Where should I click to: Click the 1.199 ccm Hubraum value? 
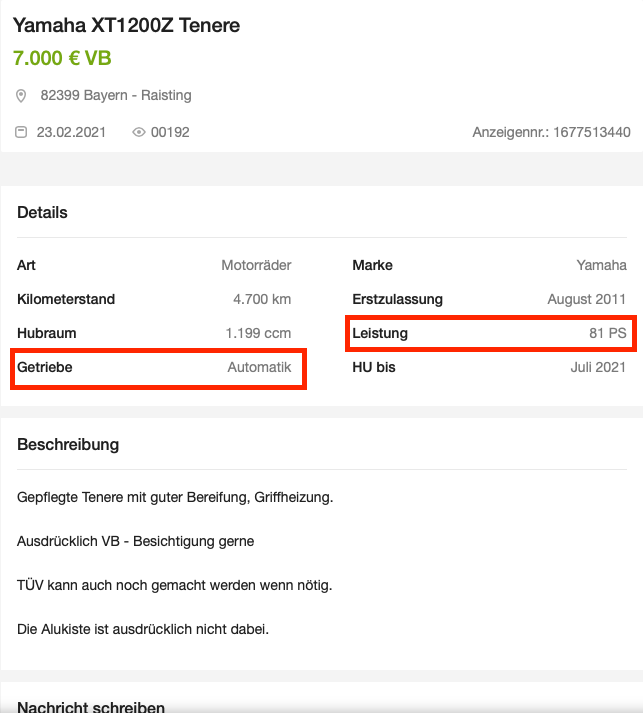tap(258, 333)
